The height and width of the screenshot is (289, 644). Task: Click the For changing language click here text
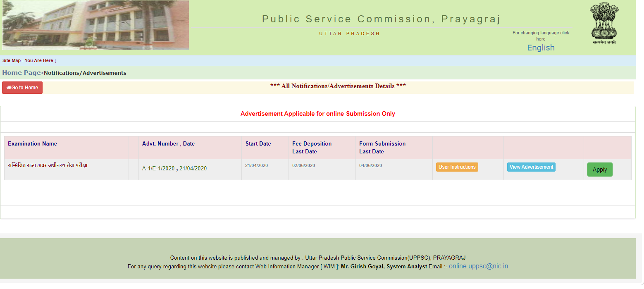coord(541,36)
